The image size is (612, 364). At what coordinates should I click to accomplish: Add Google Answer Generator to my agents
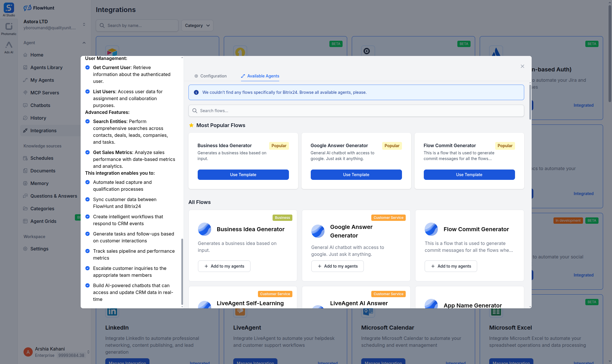[x=337, y=266]
